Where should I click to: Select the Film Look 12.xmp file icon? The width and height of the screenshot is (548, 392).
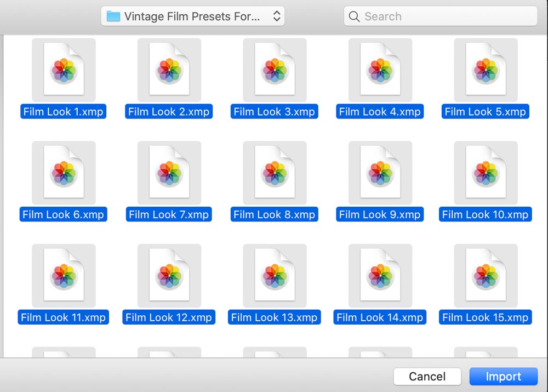[x=169, y=276]
